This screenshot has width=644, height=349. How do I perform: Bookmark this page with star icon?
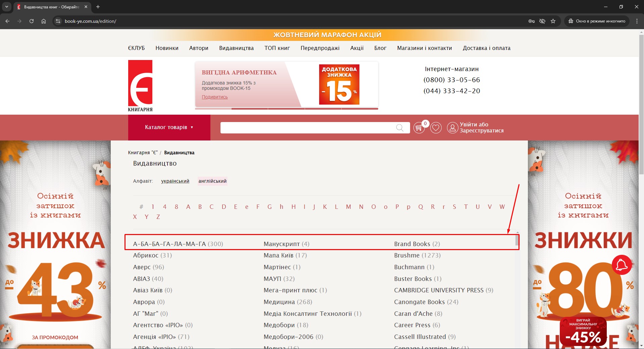point(553,21)
